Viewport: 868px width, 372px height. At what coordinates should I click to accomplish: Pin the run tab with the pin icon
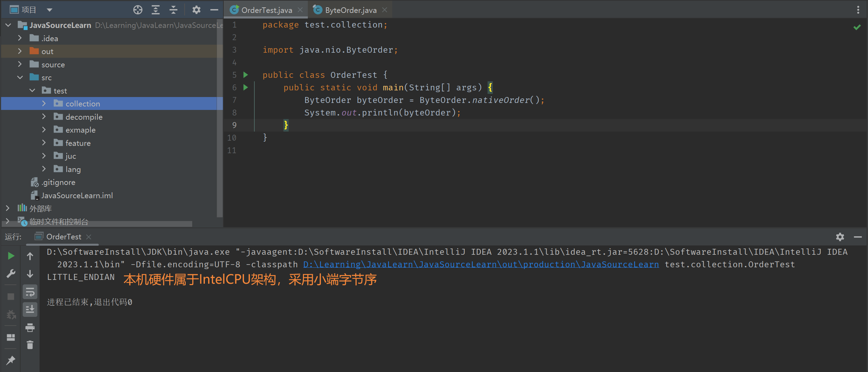coord(11,360)
